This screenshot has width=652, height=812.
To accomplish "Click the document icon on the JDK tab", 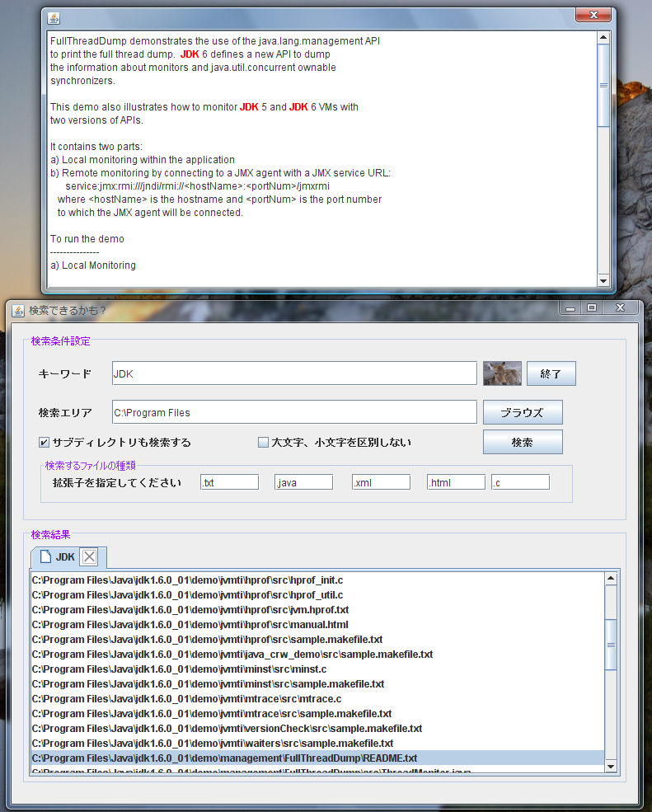I will (45, 556).
